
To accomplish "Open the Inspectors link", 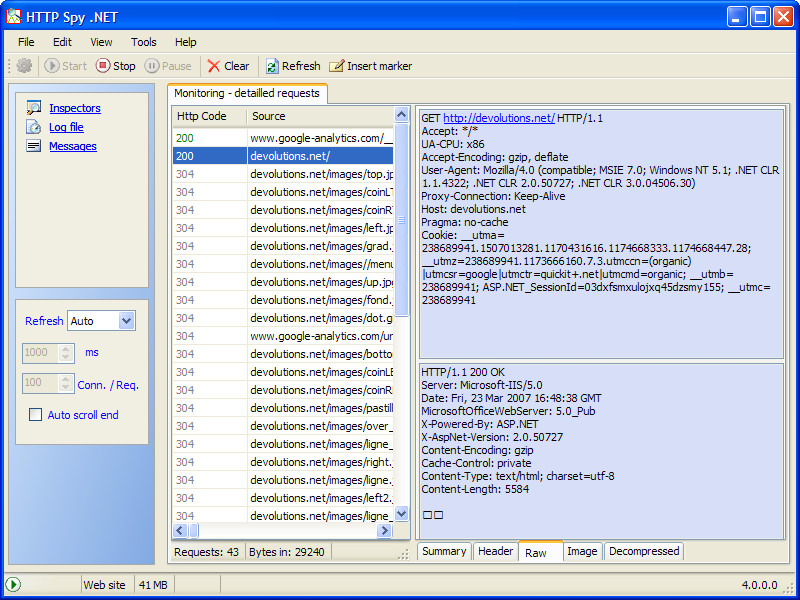I will (75, 108).
